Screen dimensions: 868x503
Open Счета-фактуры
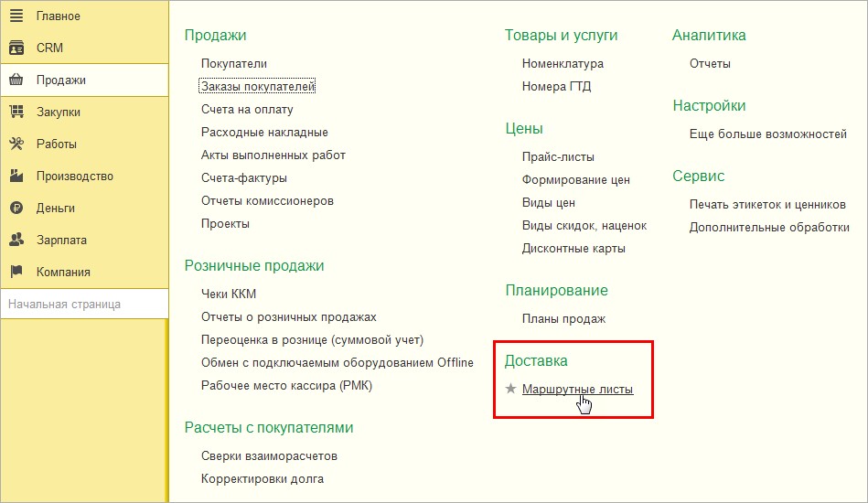pyautogui.click(x=244, y=178)
